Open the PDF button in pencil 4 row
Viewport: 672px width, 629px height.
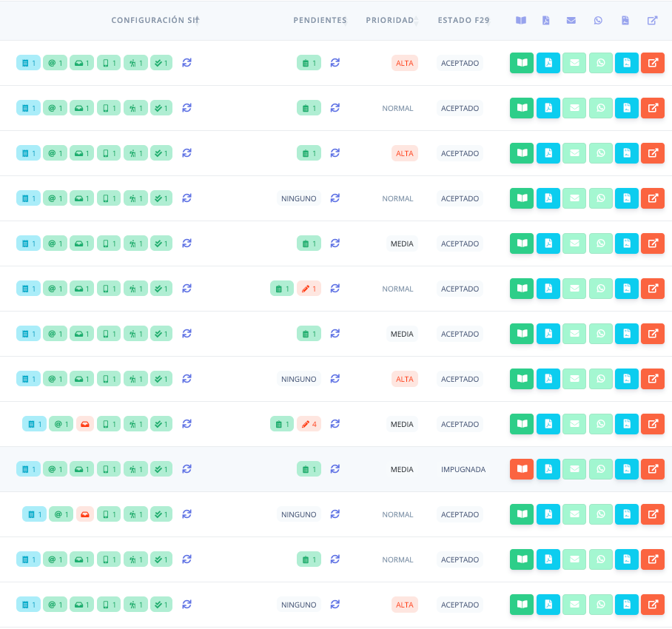coord(548,424)
